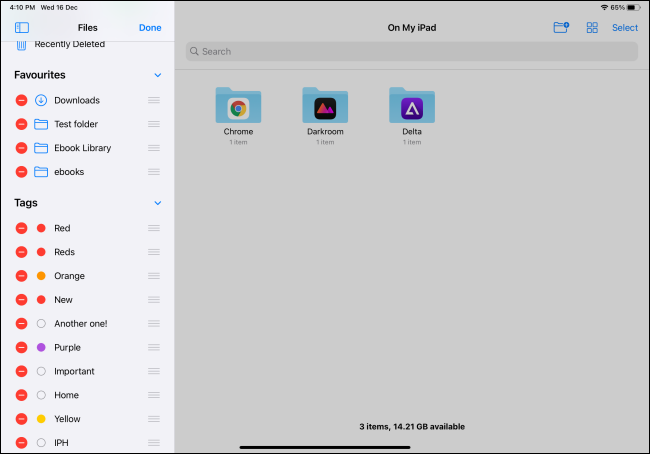The height and width of the screenshot is (454, 650).
Task: Tap the Search field
Action: 411,51
